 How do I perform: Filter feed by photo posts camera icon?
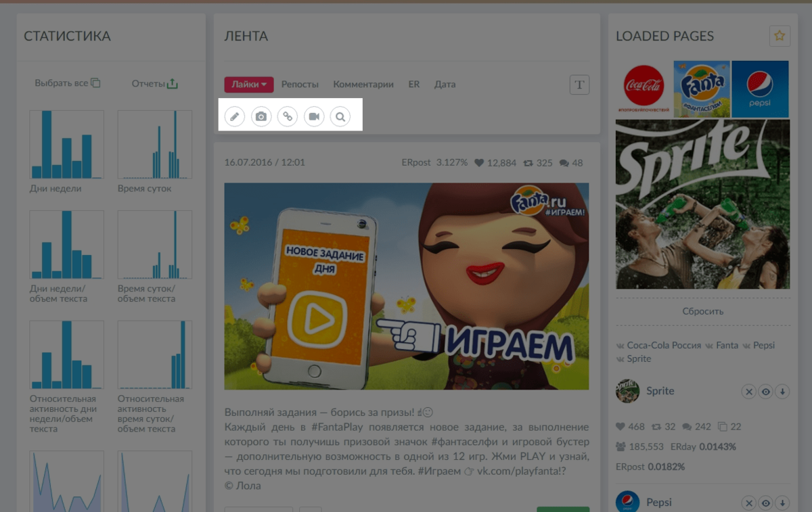coord(261,117)
